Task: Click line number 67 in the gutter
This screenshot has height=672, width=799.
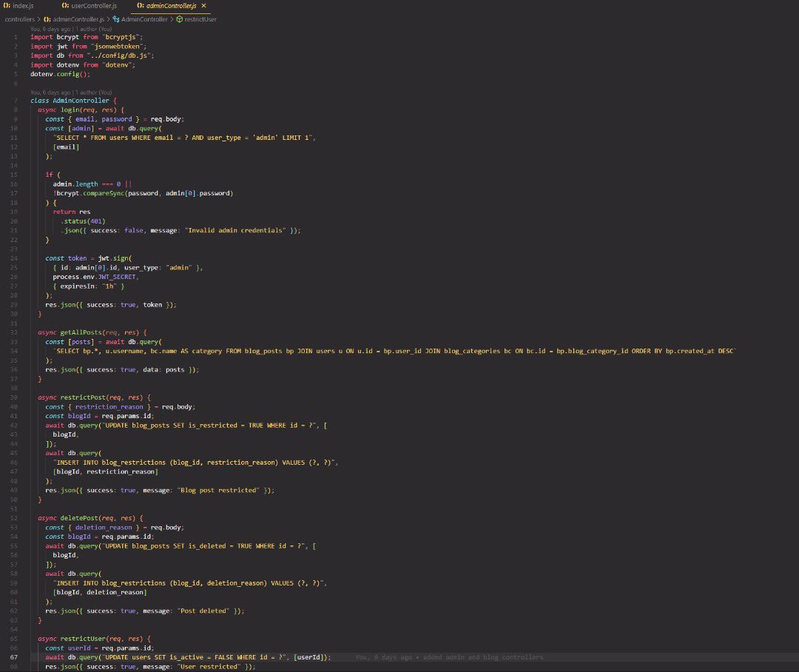Action: 14,657
